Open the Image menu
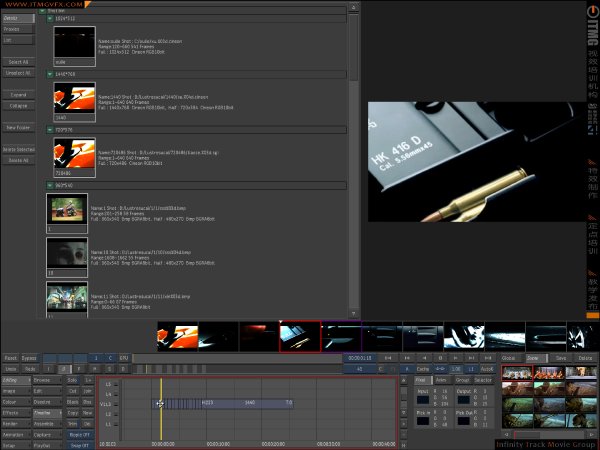This screenshot has height=450, width=600. click(16, 391)
